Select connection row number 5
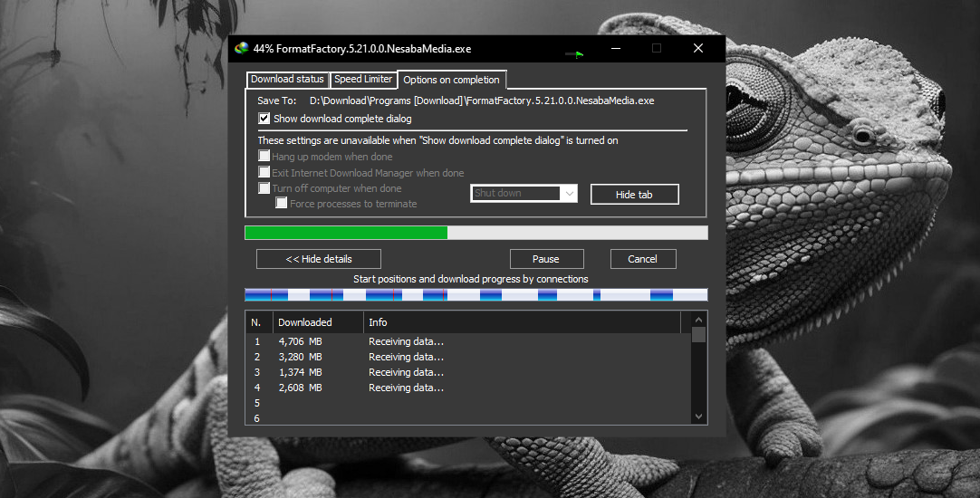 469,403
